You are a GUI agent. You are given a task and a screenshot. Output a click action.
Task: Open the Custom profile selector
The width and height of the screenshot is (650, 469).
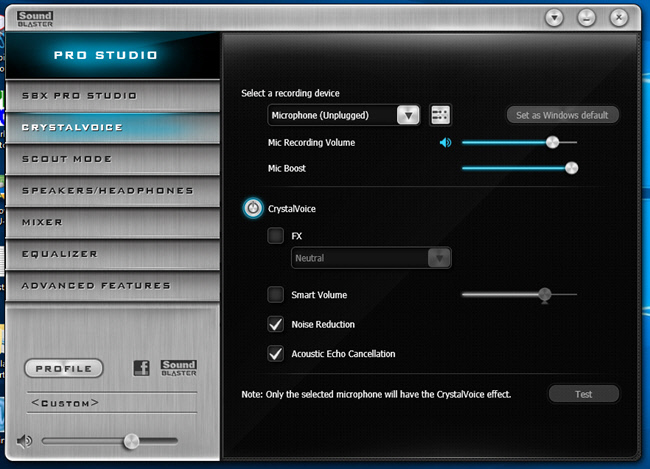(x=66, y=403)
